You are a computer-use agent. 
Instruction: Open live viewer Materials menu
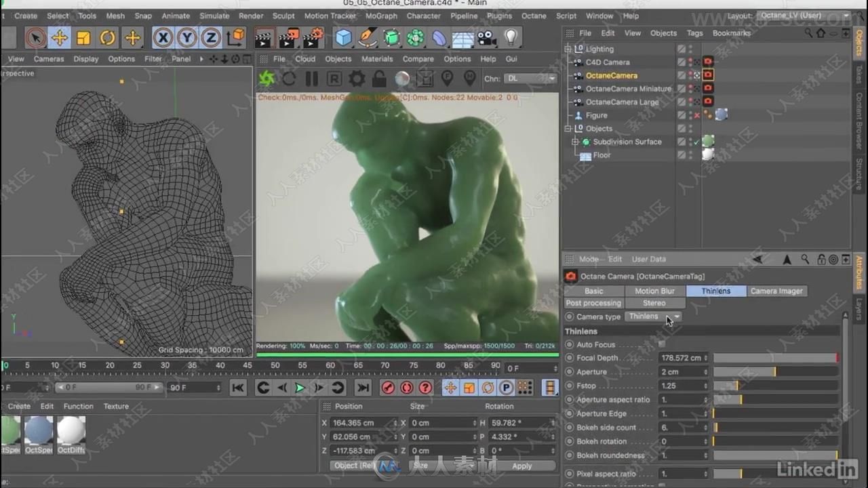click(x=377, y=59)
